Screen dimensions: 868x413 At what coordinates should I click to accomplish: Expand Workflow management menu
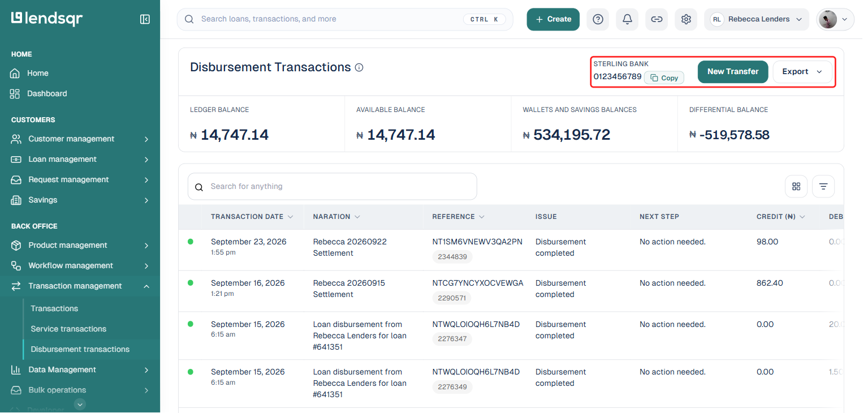[80, 265]
